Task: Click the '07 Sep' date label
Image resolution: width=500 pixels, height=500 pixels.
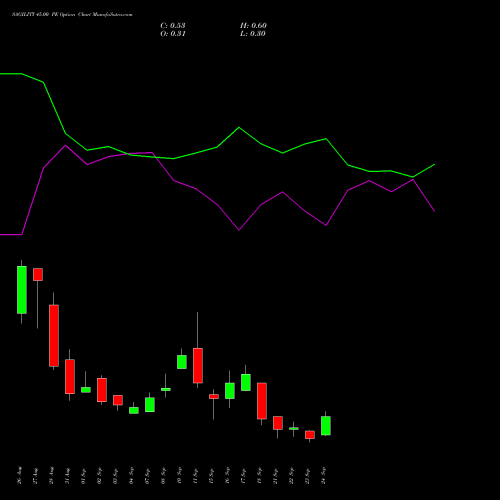Action: [x=147, y=475]
